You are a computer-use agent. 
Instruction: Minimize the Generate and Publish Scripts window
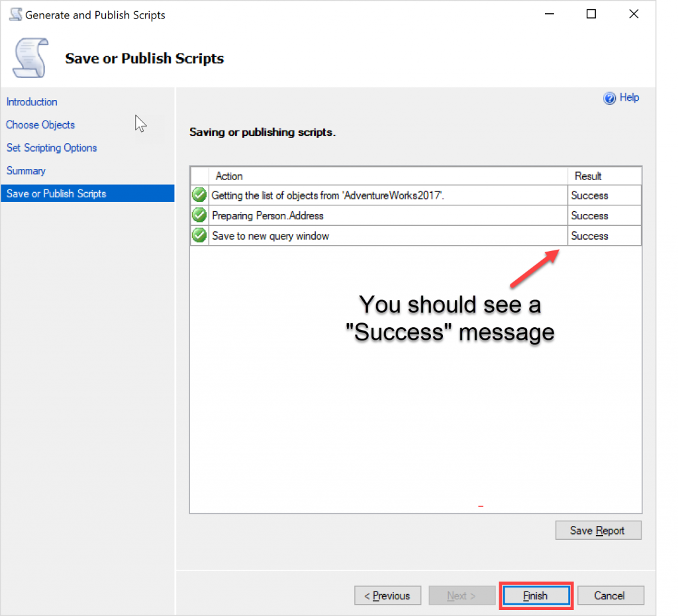tap(549, 15)
